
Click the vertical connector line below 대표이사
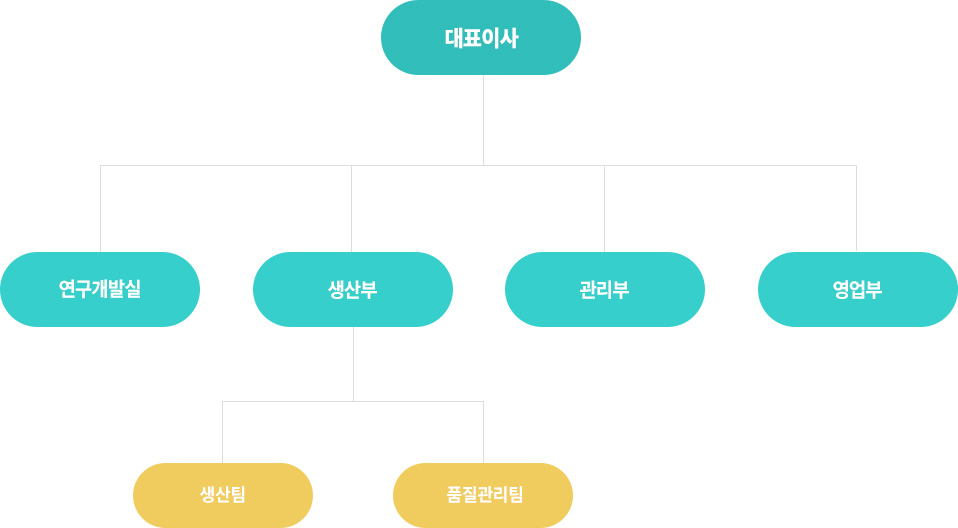[x=483, y=120]
